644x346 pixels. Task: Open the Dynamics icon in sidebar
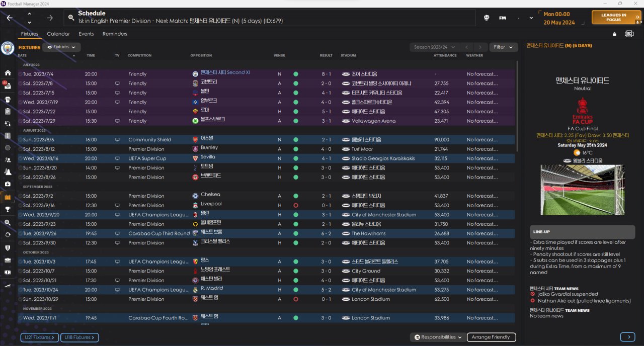click(8, 123)
